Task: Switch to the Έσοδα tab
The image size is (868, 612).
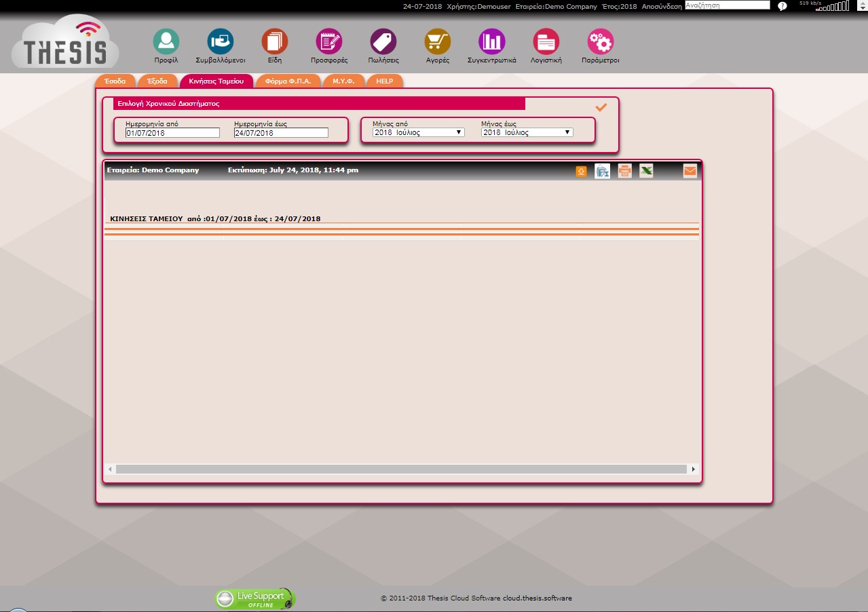Action: (x=115, y=81)
